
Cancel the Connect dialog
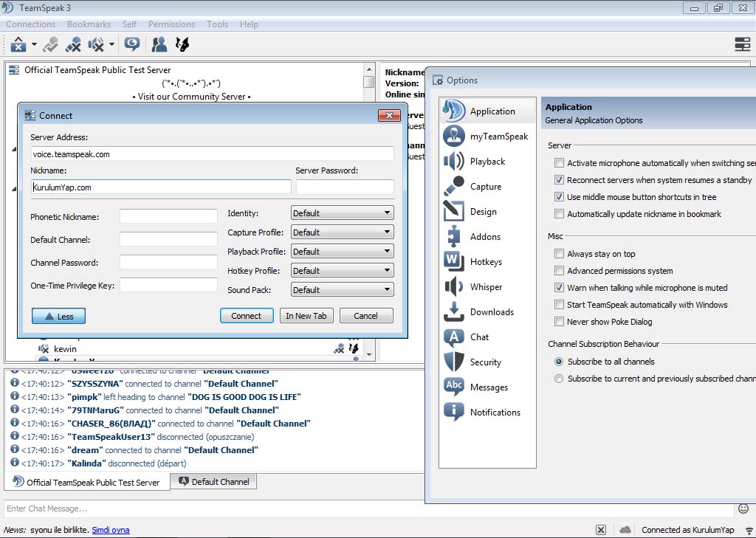(x=366, y=316)
